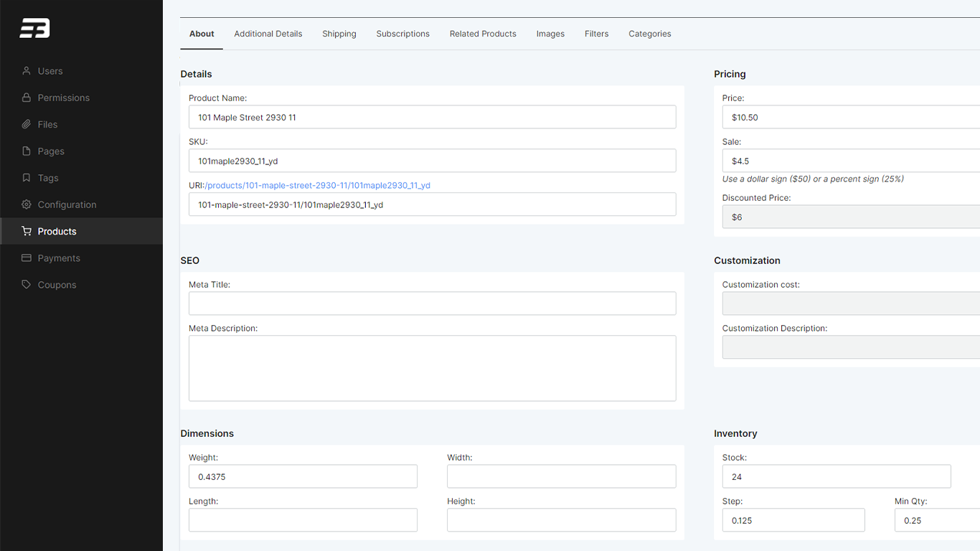The image size is (980, 551).
Task: Click the Users person icon
Action: (x=27, y=71)
